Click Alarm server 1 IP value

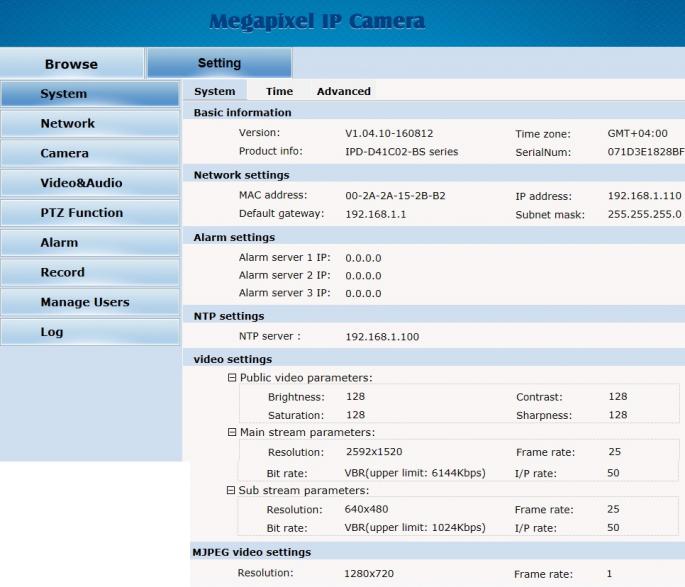pos(363,258)
